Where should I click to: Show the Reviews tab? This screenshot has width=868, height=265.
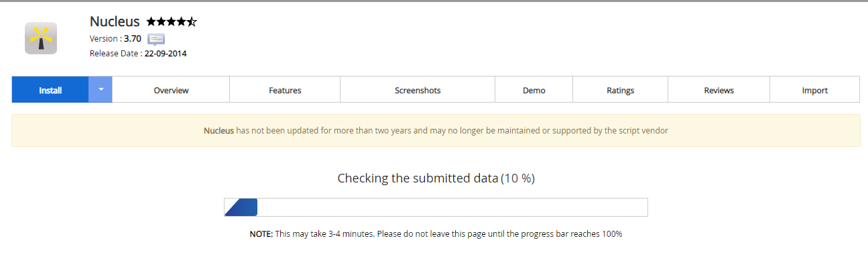pos(719,90)
